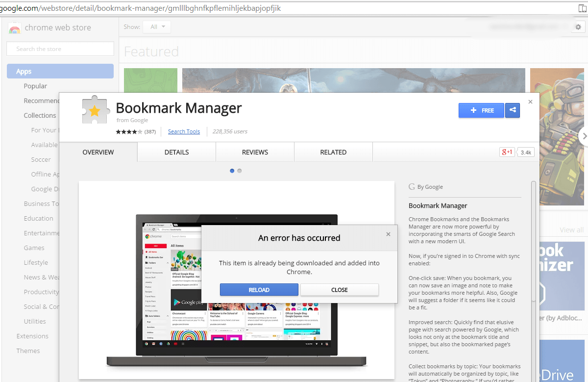Click the Bookmark Manager puzzle star icon

[96, 110]
